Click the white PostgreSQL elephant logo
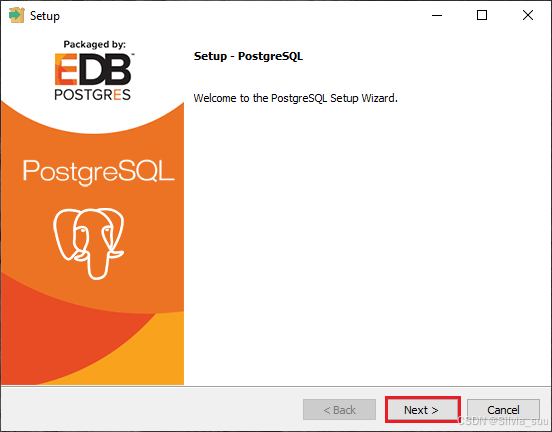 click(89, 243)
